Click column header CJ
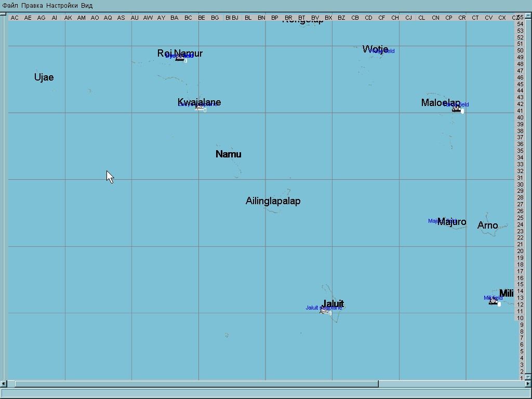This screenshot has height=399, width=532. point(408,18)
